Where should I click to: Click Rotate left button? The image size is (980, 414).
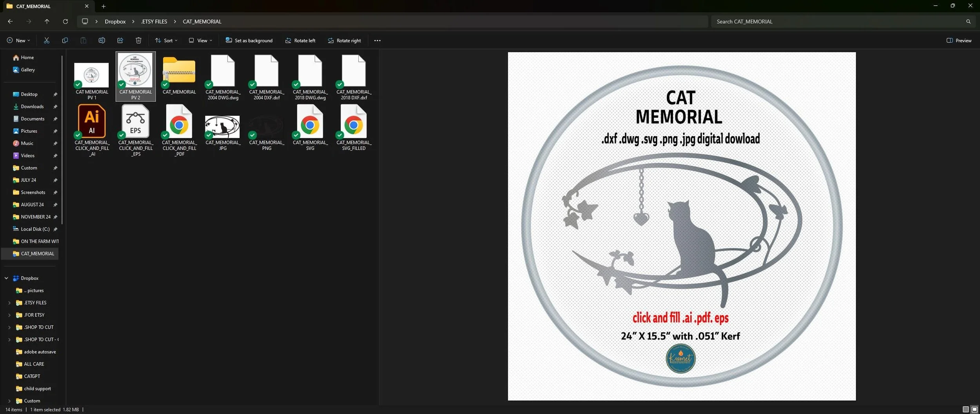300,40
